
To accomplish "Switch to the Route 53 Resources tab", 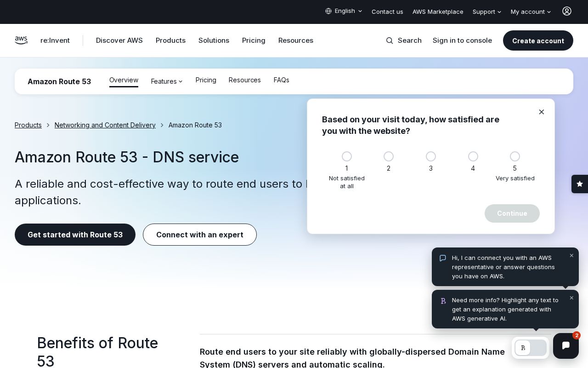I will point(245,80).
